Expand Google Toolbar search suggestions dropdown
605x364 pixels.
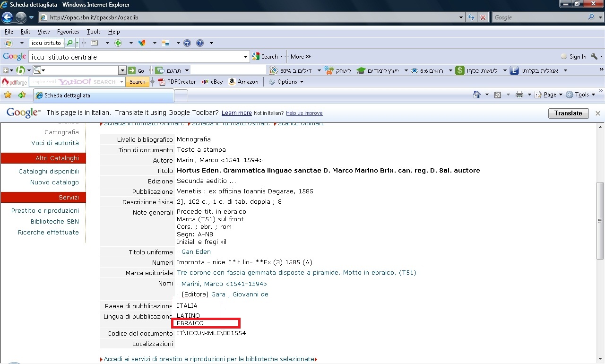click(246, 57)
